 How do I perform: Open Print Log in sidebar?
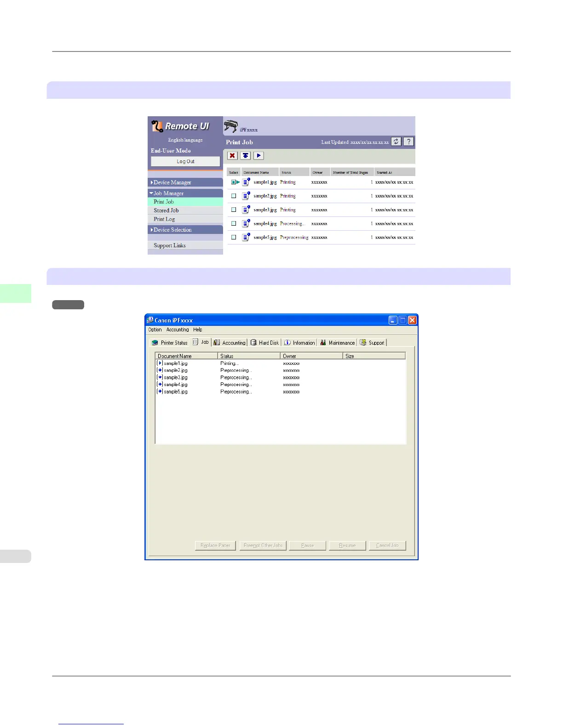pos(185,219)
